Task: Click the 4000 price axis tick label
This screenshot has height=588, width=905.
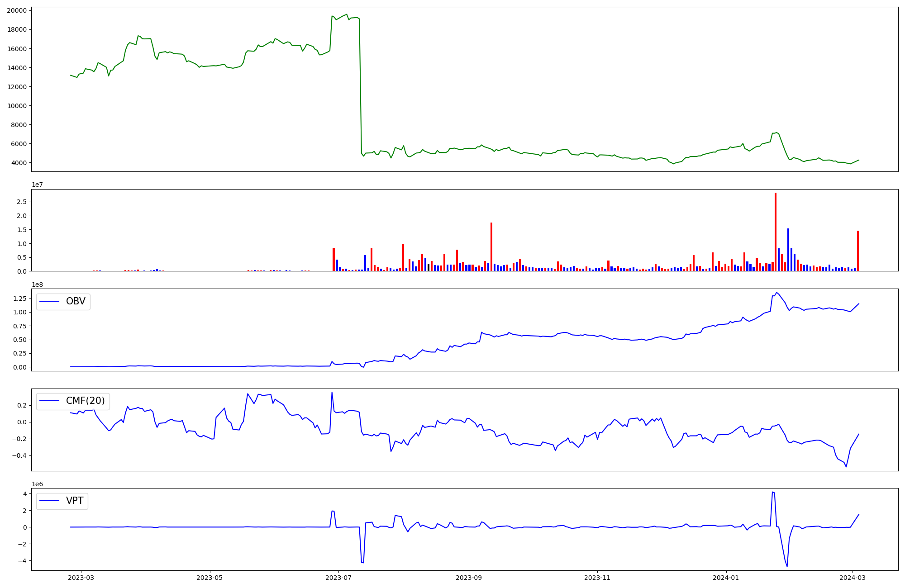Action: click(19, 163)
